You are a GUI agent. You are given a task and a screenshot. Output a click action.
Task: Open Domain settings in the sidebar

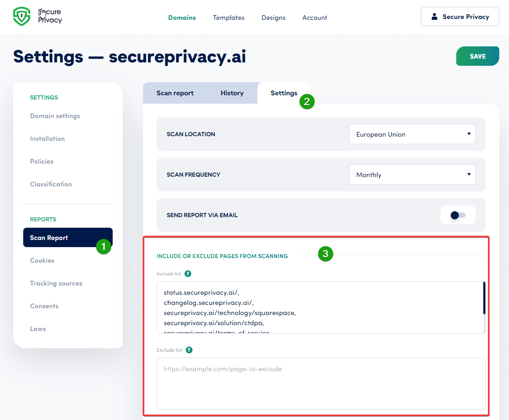pyautogui.click(x=55, y=116)
